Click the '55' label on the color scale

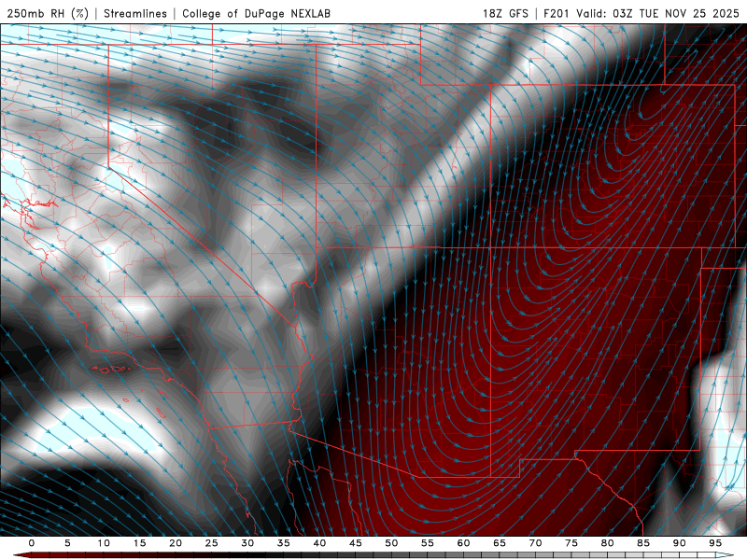428,543
